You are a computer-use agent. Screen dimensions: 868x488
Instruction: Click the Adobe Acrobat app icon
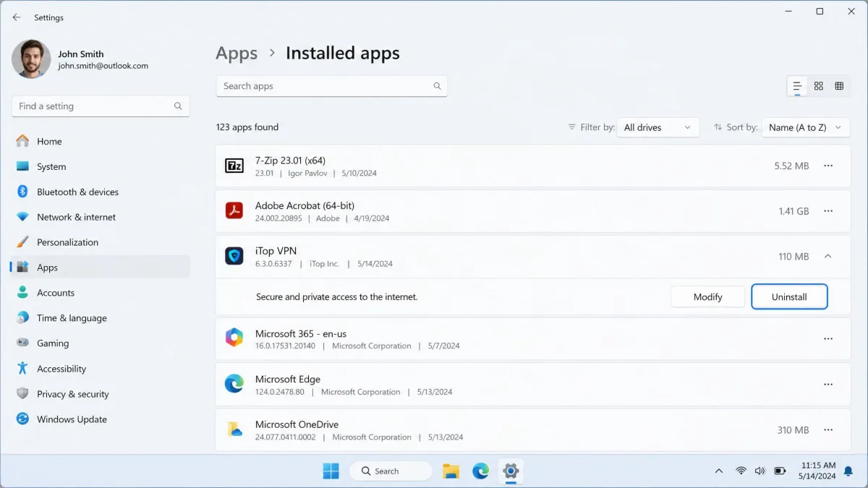pyautogui.click(x=234, y=211)
